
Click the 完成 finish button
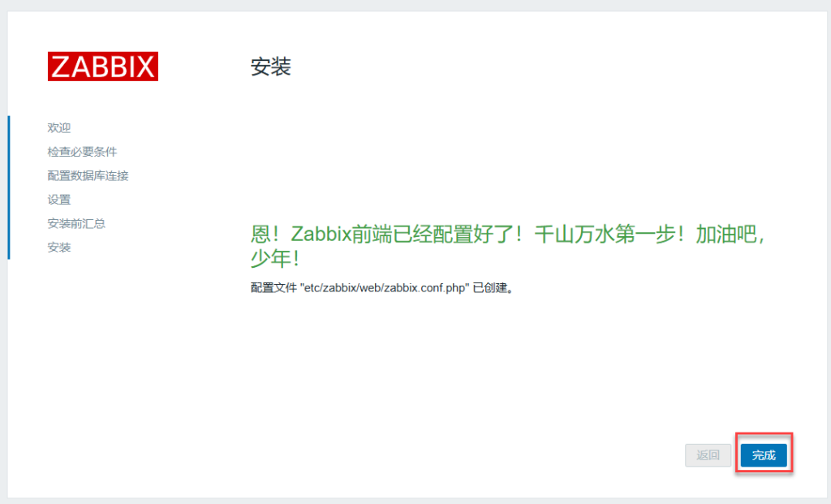[763, 455]
